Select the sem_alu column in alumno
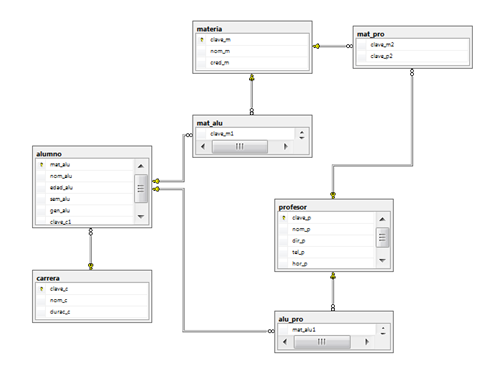 click(85, 199)
